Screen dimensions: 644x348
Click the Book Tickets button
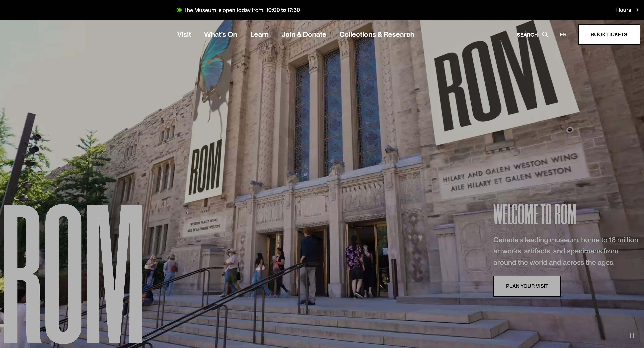[609, 34]
